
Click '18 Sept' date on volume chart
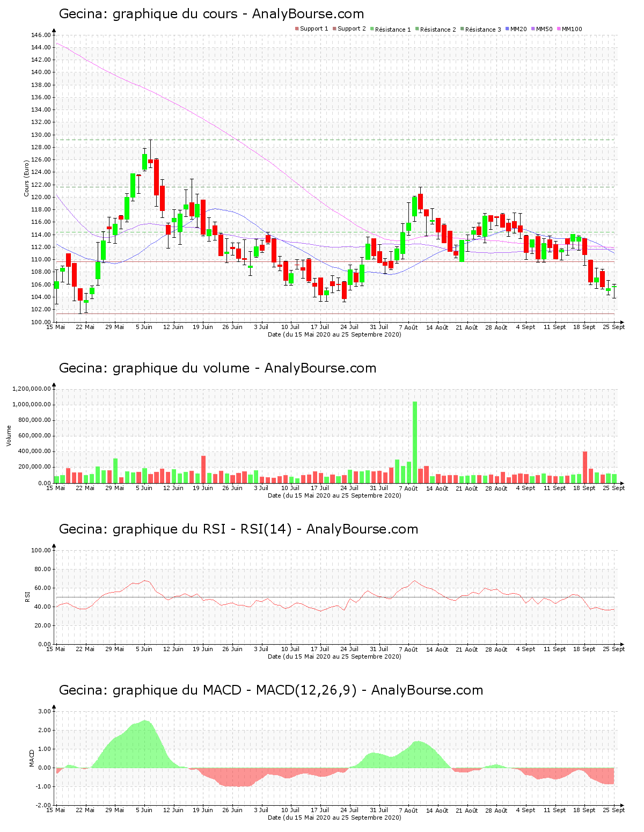(584, 488)
